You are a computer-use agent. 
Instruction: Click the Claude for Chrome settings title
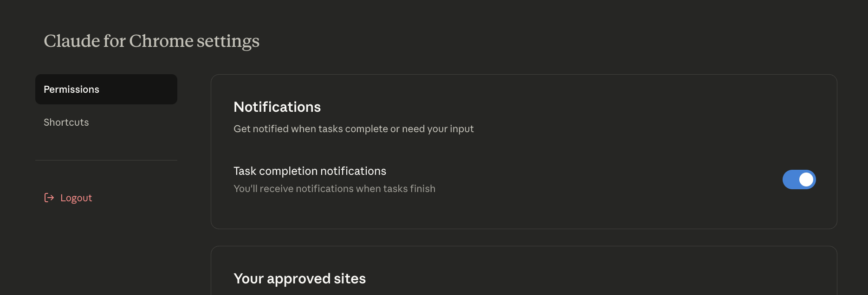point(151,41)
